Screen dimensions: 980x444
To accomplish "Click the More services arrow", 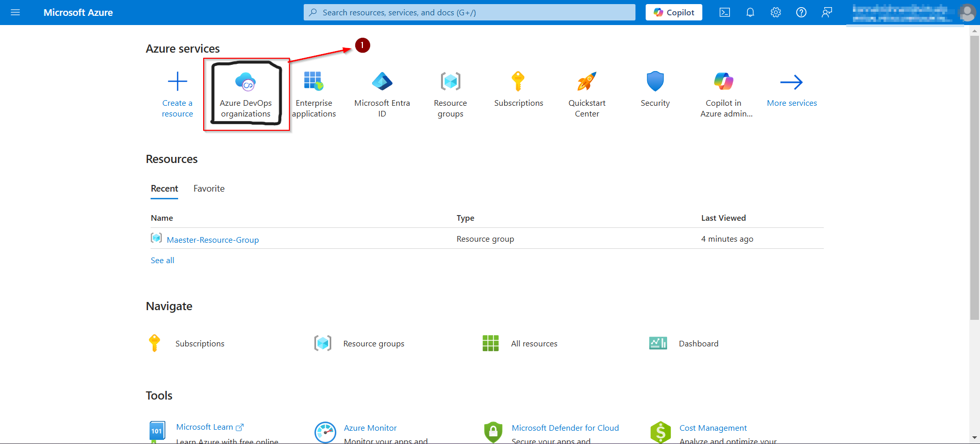I will click(x=792, y=82).
